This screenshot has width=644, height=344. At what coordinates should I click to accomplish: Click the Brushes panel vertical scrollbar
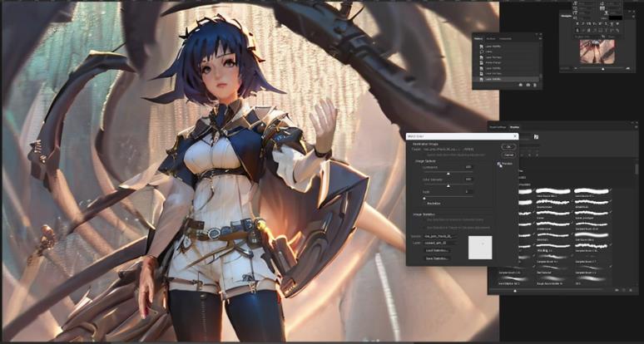click(x=637, y=169)
